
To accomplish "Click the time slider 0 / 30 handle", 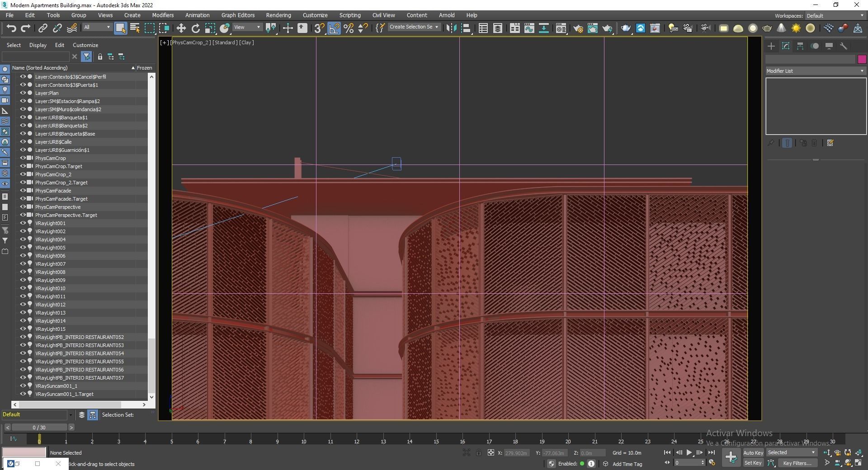I will (39, 428).
